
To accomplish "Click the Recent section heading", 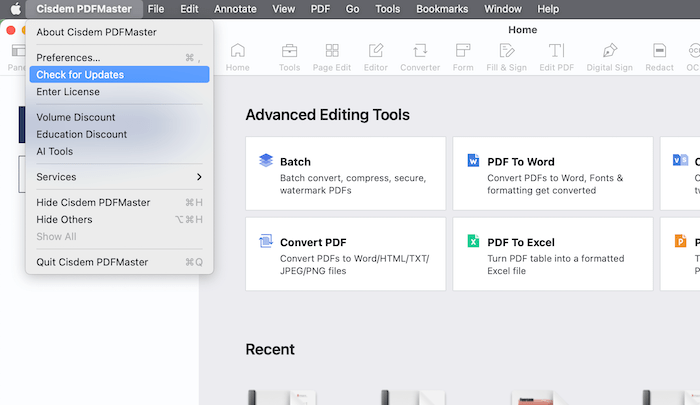I will 270,349.
